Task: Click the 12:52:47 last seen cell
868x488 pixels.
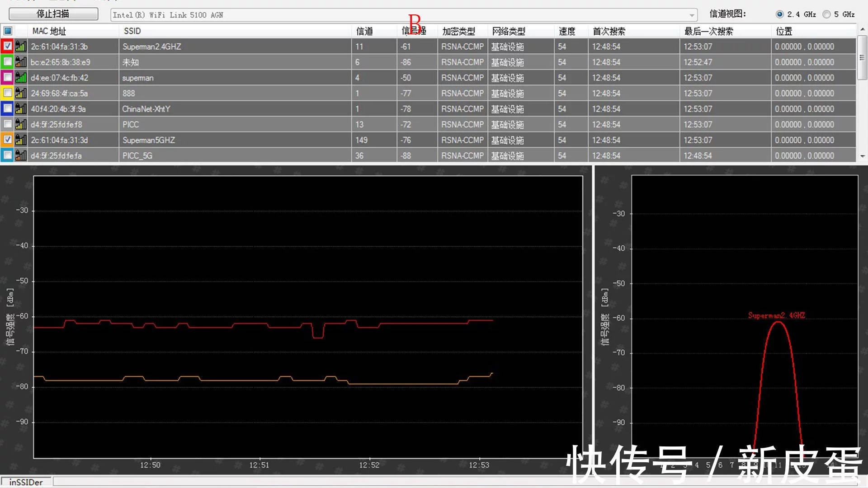Action: (x=726, y=62)
